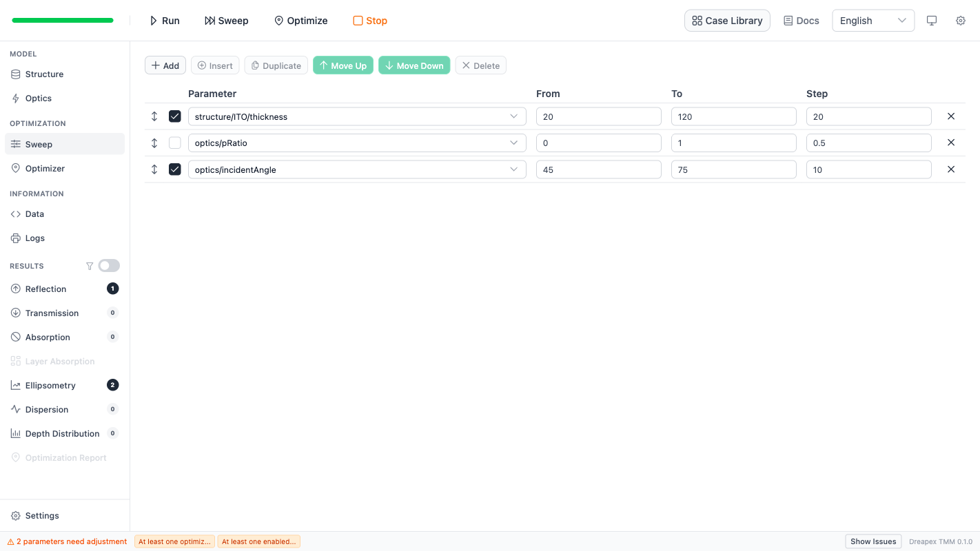
Task: Go to the Structure section
Action: (44, 74)
